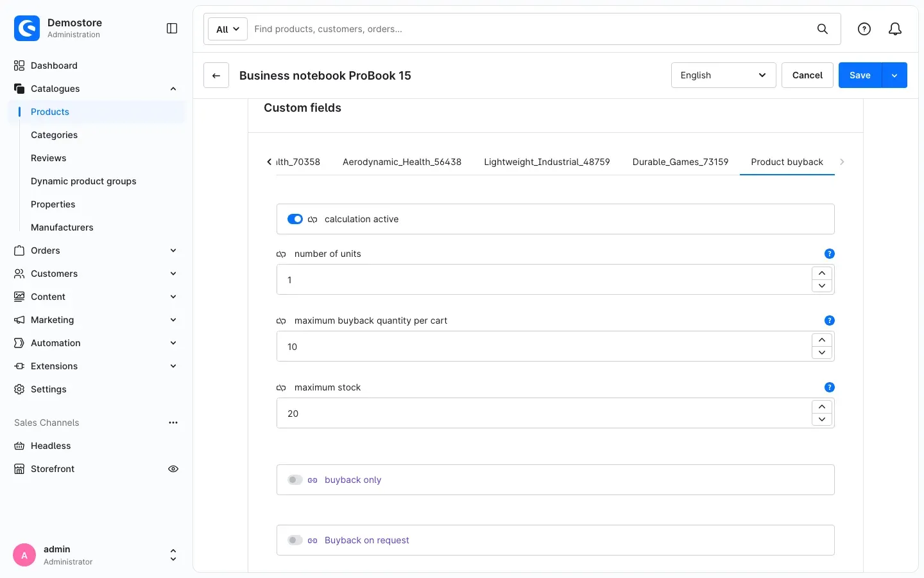Switch to Aerodynamic_Health_56438 tab
The width and height of the screenshot is (924, 578).
point(402,162)
